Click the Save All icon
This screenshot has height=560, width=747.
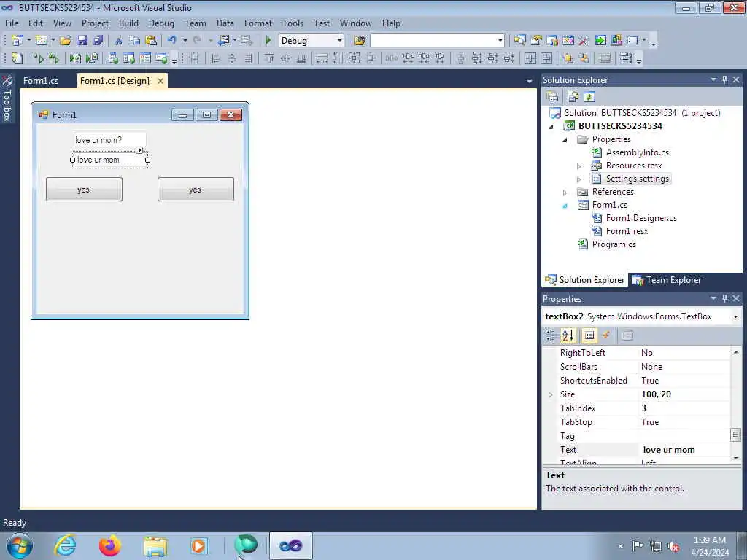coord(98,41)
